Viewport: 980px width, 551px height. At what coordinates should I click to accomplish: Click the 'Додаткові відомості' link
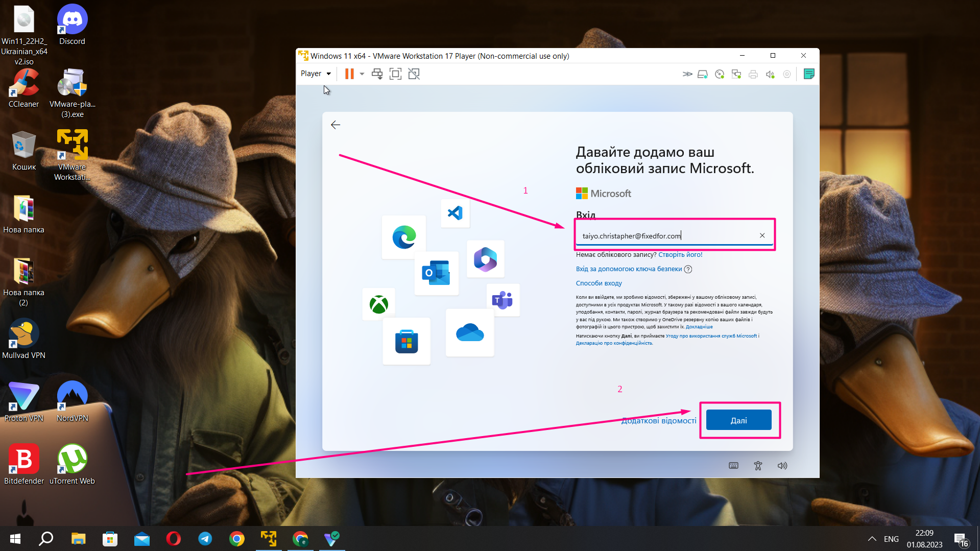pyautogui.click(x=658, y=420)
